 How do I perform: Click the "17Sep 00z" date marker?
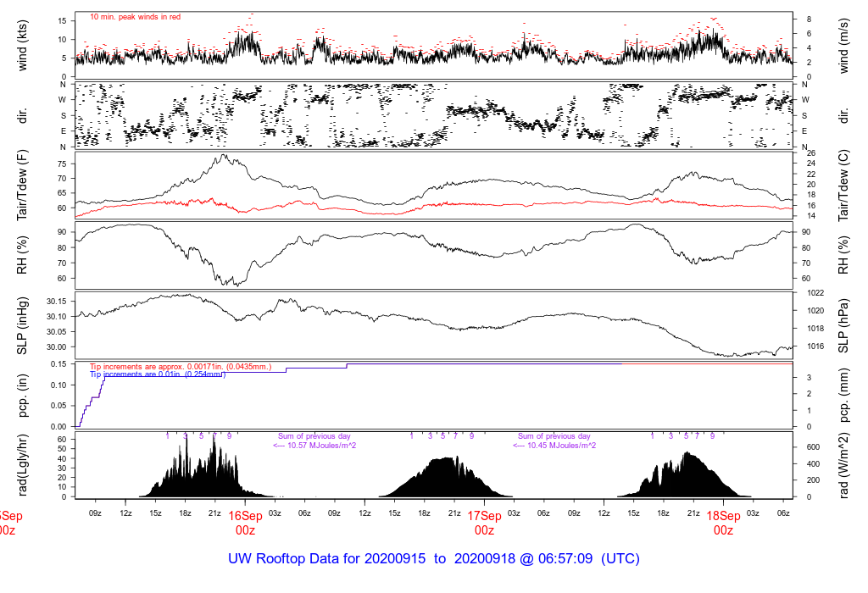click(x=484, y=523)
